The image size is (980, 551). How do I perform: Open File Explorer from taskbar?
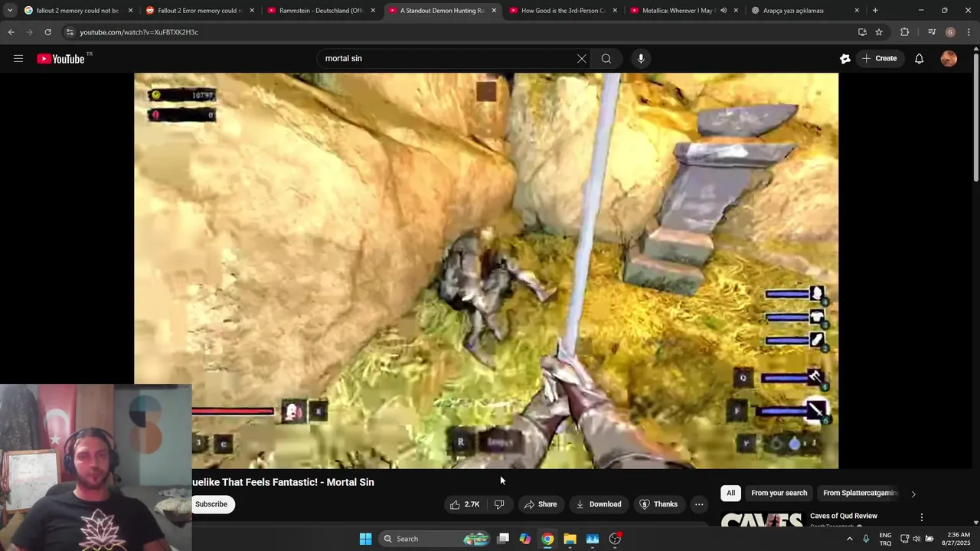[570, 539]
